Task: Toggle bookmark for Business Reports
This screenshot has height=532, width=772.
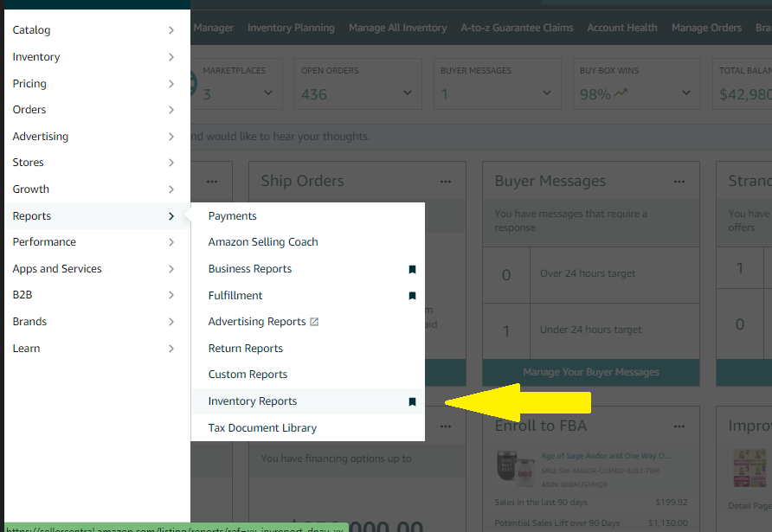Action: (413, 269)
